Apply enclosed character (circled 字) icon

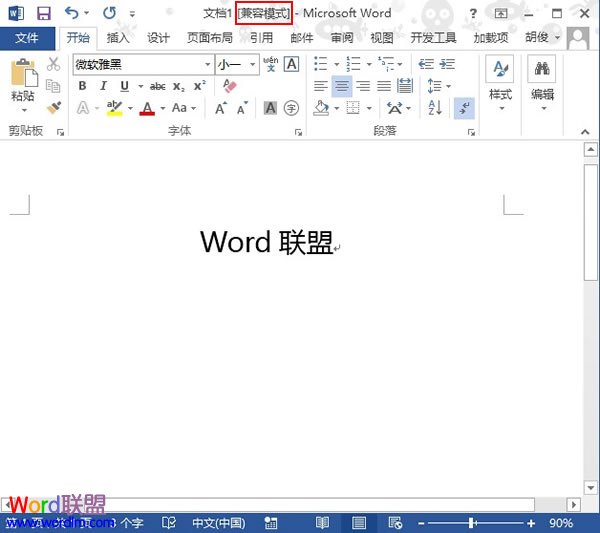[291, 108]
